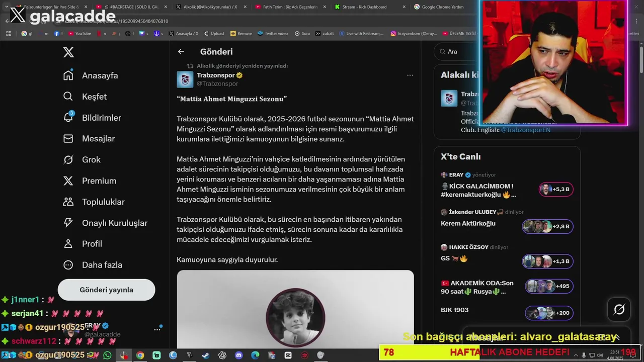Click Gönderi yayınla button

coord(106,290)
